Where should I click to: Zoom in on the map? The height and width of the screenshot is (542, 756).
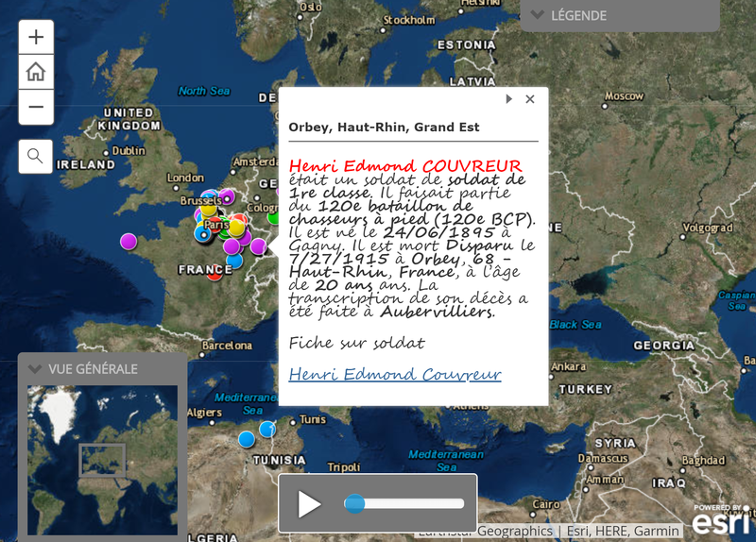click(36, 38)
